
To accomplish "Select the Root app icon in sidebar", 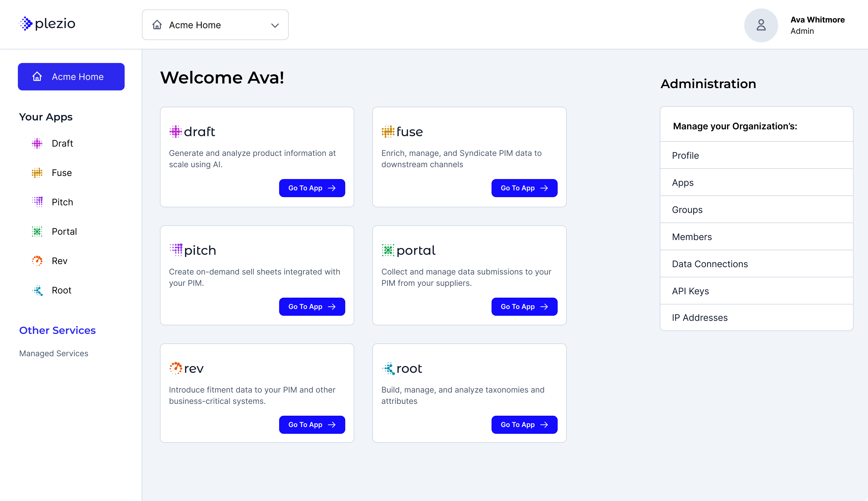I will point(38,290).
